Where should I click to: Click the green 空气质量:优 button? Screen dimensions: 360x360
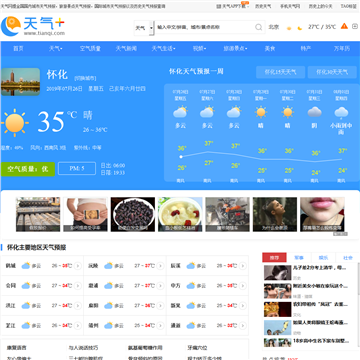pos(28,169)
